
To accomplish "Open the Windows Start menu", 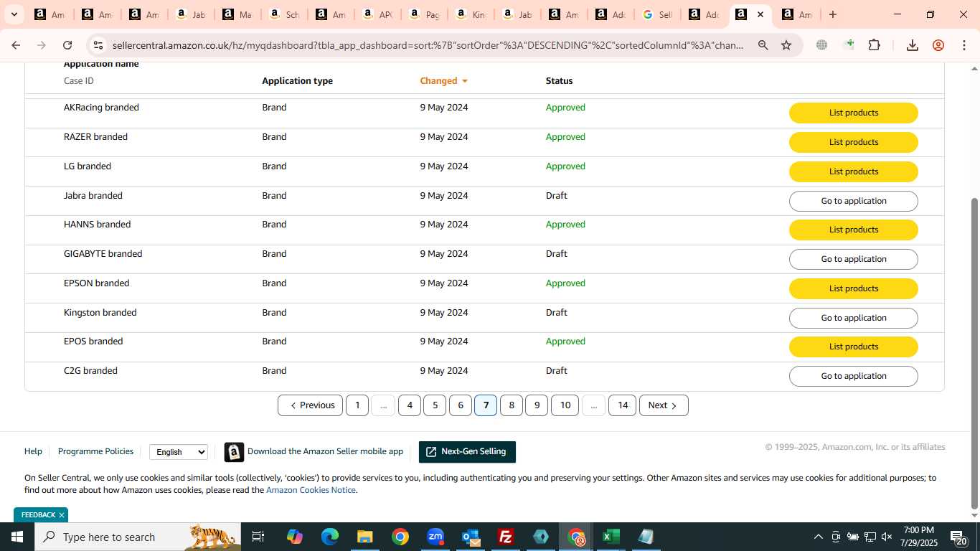I will 17,537.
